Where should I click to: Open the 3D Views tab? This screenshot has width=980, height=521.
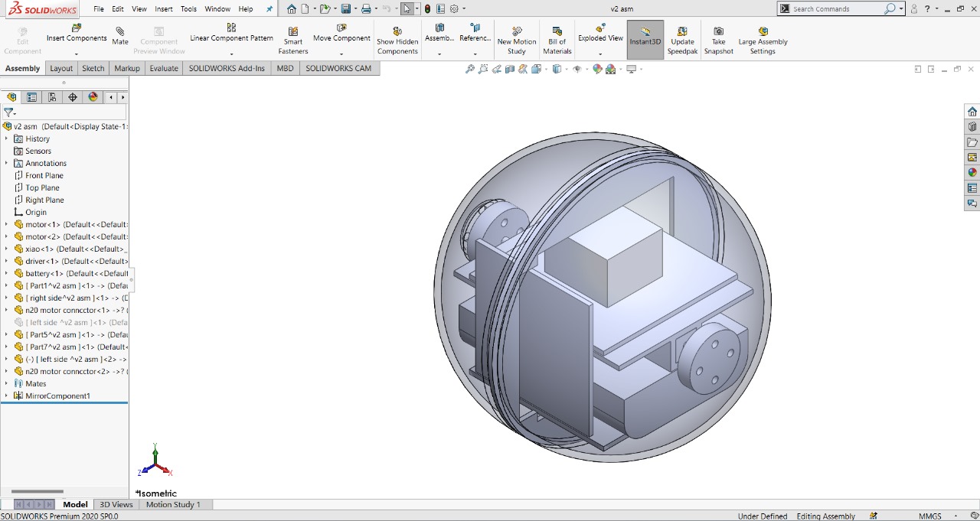(x=116, y=505)
